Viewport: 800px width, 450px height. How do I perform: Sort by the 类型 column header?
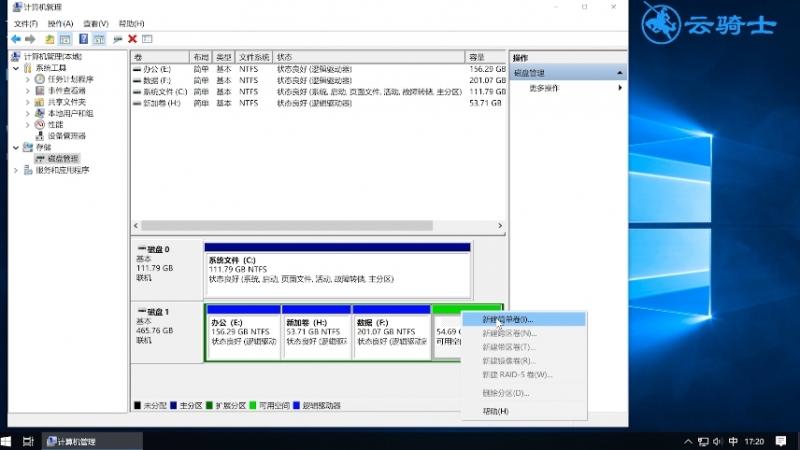[x=223, y=57]
